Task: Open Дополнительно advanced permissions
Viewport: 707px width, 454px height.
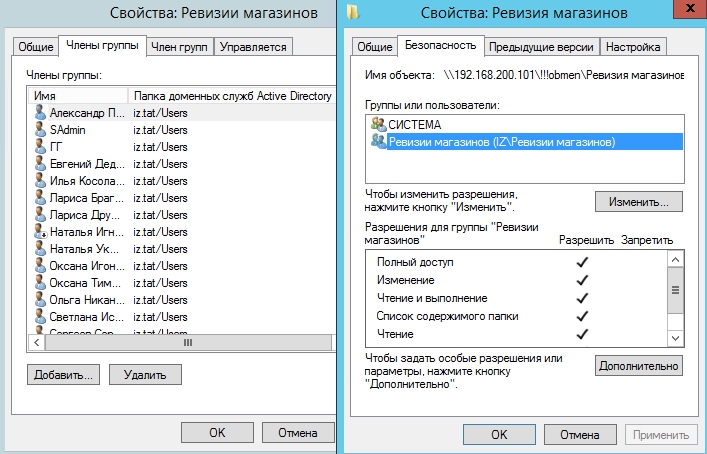Action: pos(638,366)
